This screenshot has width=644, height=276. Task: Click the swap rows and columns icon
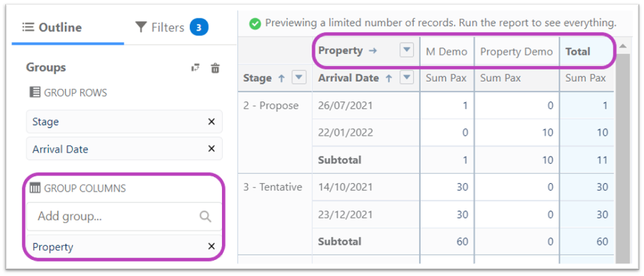coord(195,68)
